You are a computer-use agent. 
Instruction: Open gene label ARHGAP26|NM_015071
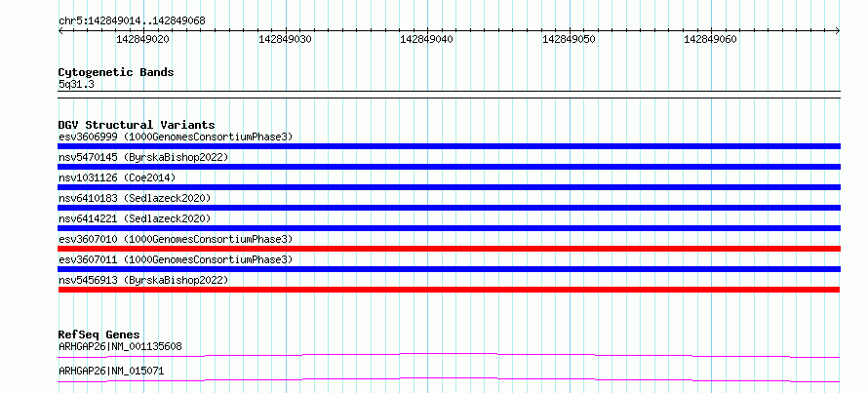111,371
